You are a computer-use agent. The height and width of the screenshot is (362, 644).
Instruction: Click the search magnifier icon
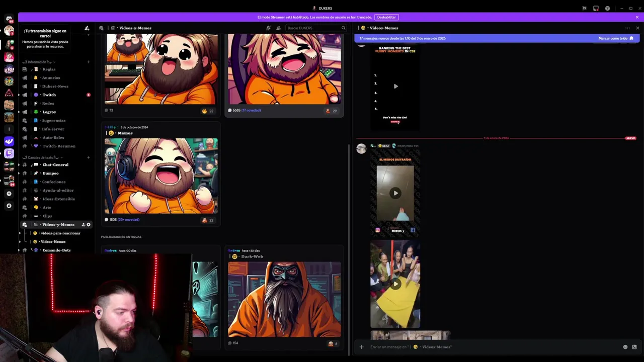click(343, 28)
